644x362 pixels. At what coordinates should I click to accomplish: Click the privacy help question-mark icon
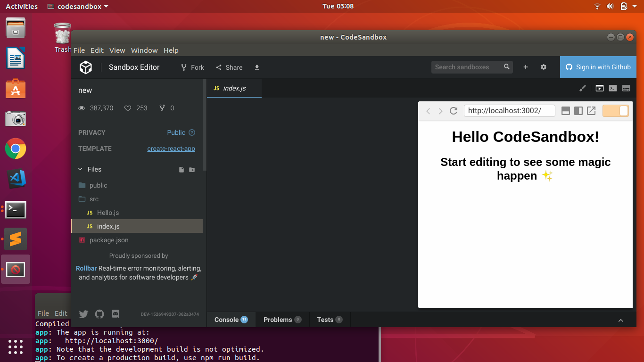coord(192,132)
